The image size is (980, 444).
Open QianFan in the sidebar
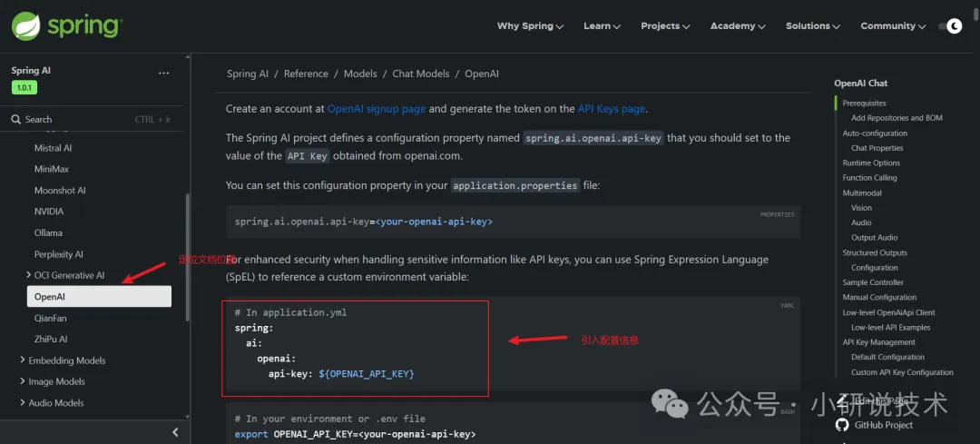tap(51, 319)
